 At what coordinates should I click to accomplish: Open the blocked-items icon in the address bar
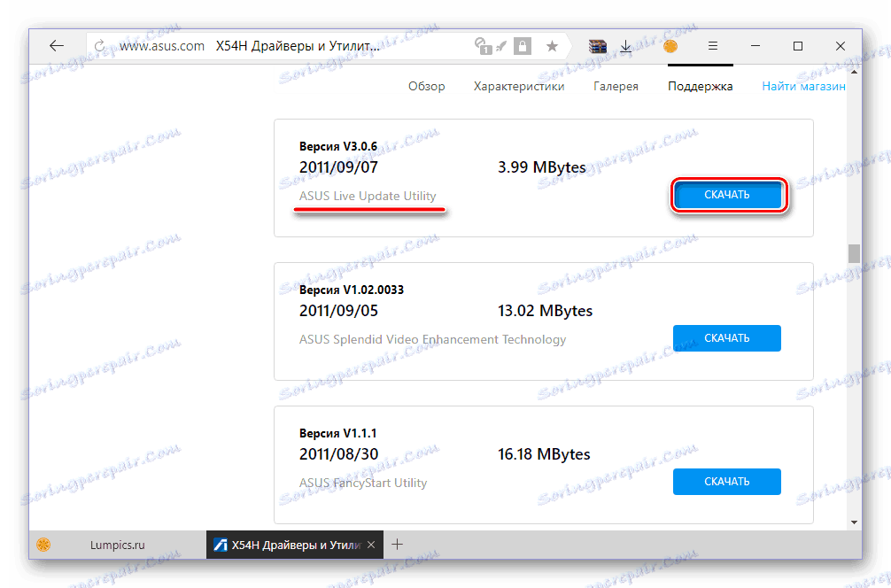(483, 46)
